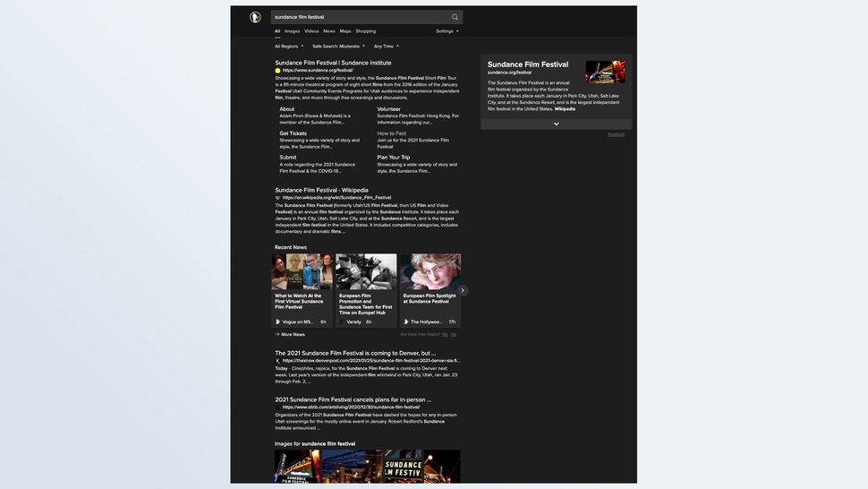868x489 pixels.
Task: Click the More News link
Action: pyautogui.click(x=290, y=334)
